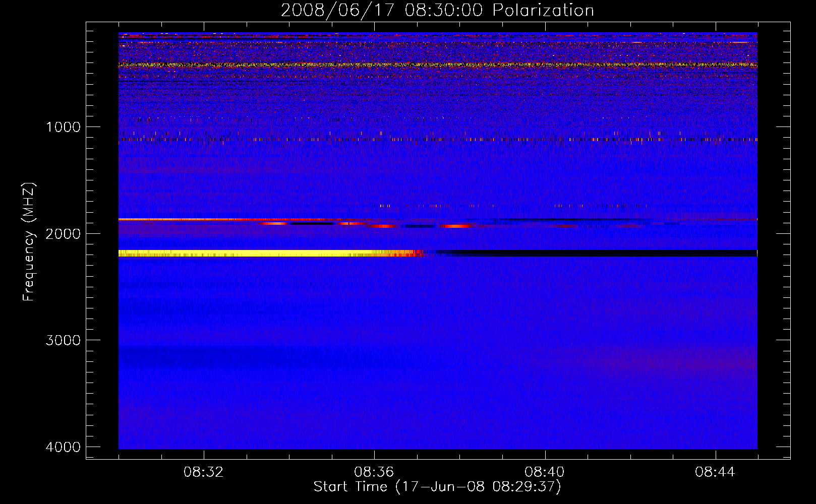Click the 3000 frequency tick label
Image resolution: width=816 pixels, height=504 pixels.
click(63, 340)
